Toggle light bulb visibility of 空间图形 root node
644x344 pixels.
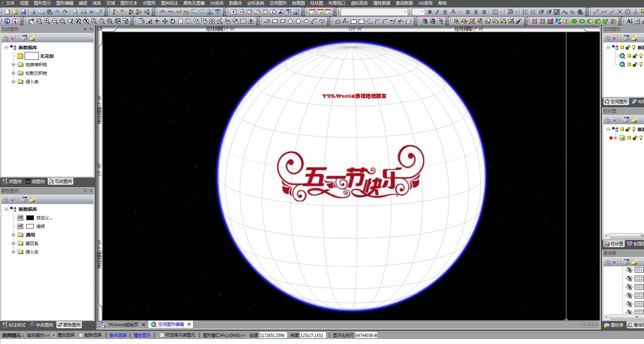point(634,47)
